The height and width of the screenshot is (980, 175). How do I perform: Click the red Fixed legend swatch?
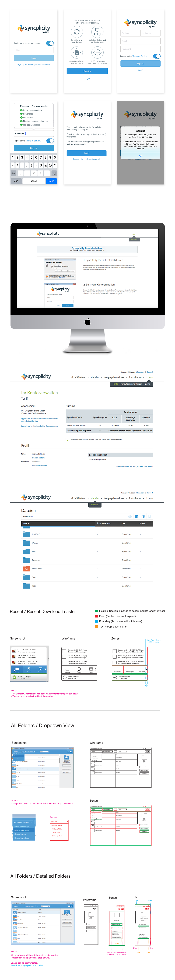click(96, 616)
